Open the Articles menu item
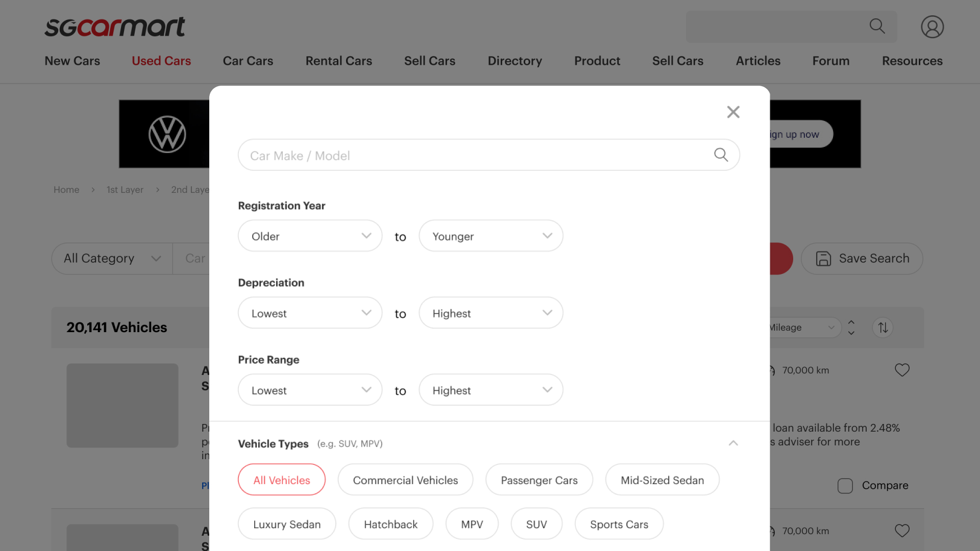This screenshot has height=551, width=980. tap(758, 61)
